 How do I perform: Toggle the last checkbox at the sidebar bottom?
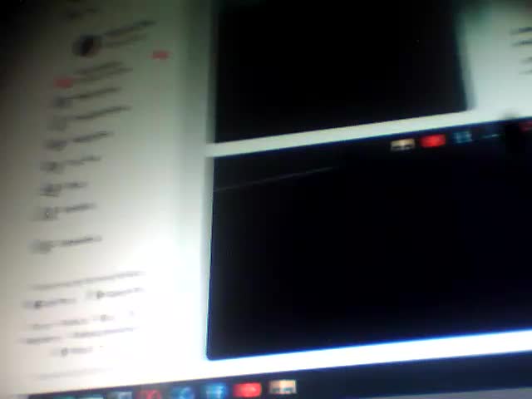[x=64, y=352]
